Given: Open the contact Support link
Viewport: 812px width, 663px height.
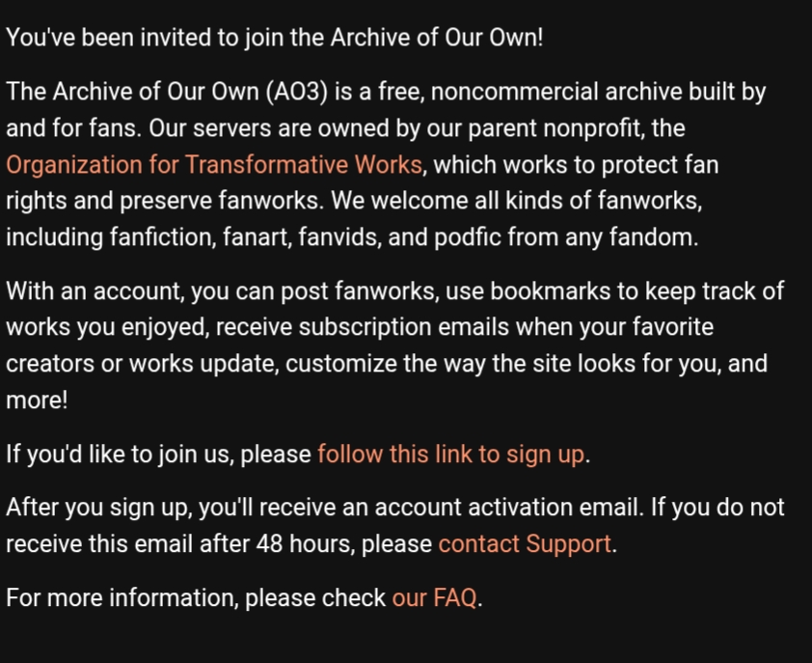Looking at the screenshot, I should coord(525,544).
